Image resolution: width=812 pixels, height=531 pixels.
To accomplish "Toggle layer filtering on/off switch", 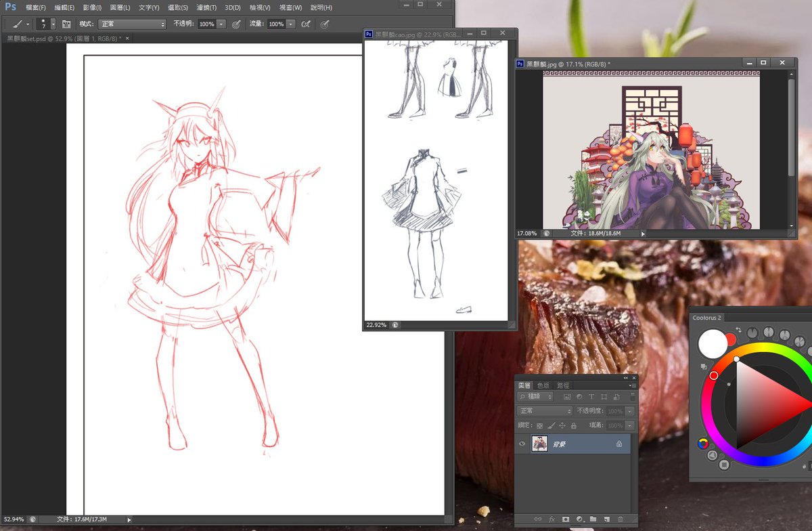I will coord(633,397).
